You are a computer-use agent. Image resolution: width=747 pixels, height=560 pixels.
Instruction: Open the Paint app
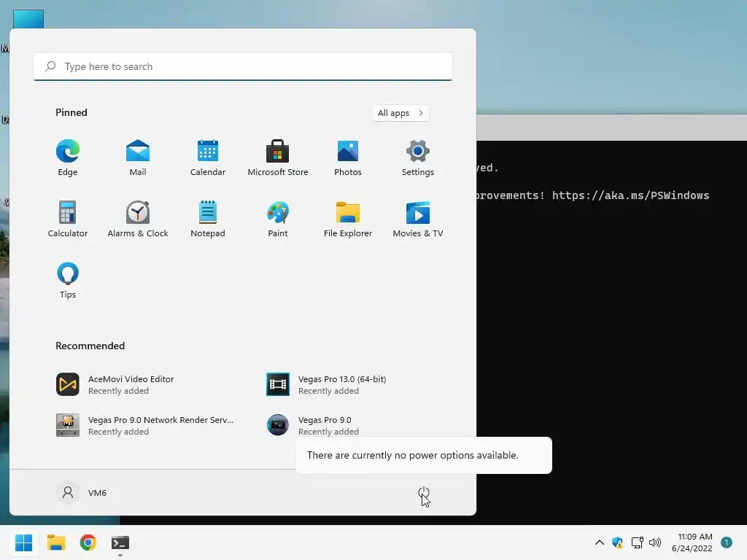[x=278, y=219]
